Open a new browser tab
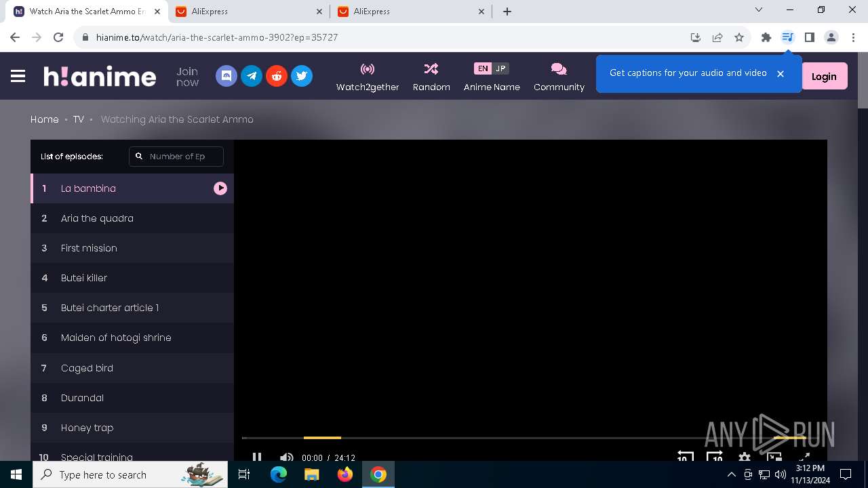Screen dimensions: 868x488 pyautogui.click(x=507, y=12)
